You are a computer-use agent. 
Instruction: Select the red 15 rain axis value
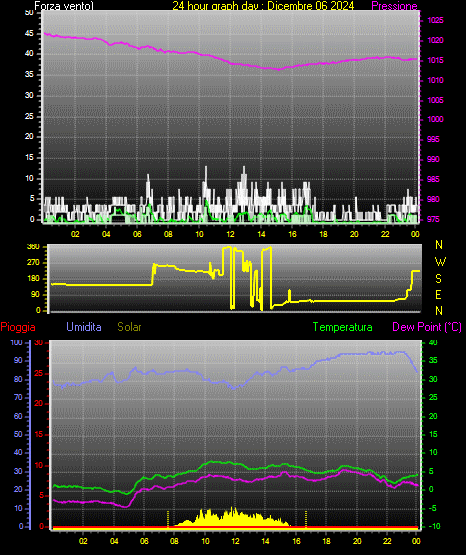39,435
